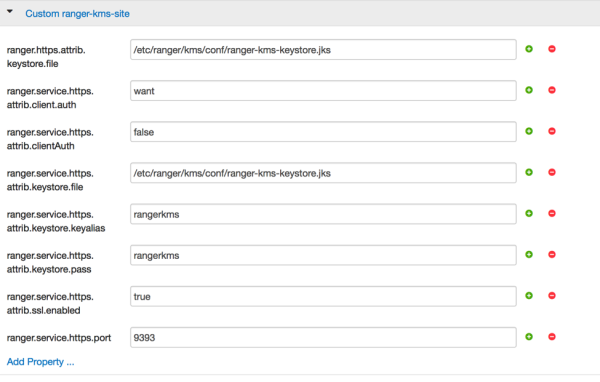This screenshot has width=600, height=382.
Task: Click the attrib.keystore.pass input field
Action: coord(323,255)
